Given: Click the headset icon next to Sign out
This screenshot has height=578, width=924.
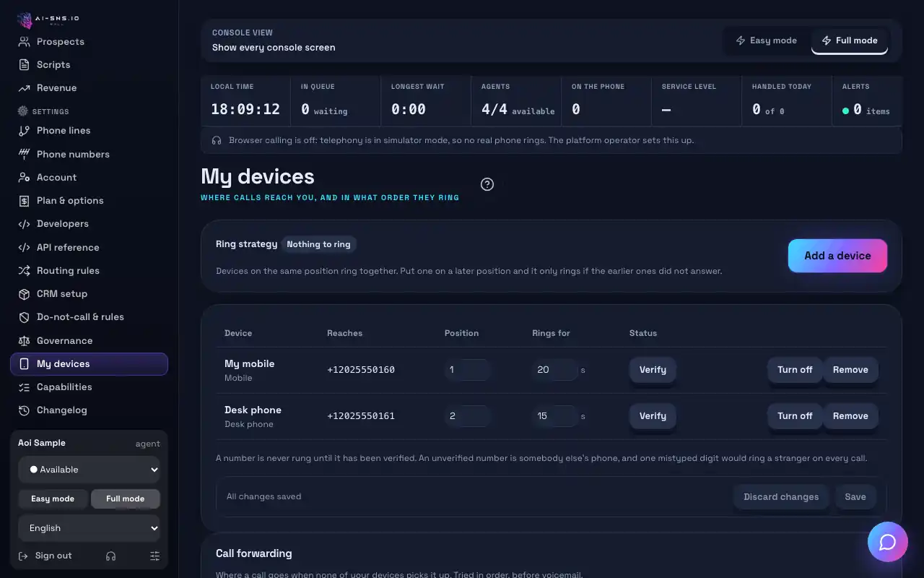Looking at the screenshot, I should click(110, 556).
